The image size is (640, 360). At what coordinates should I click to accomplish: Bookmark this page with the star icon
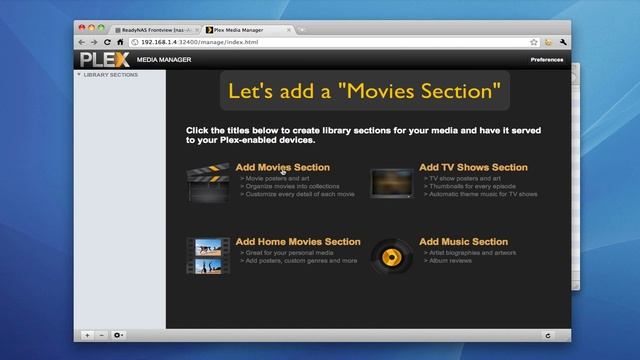click(533, 42)
